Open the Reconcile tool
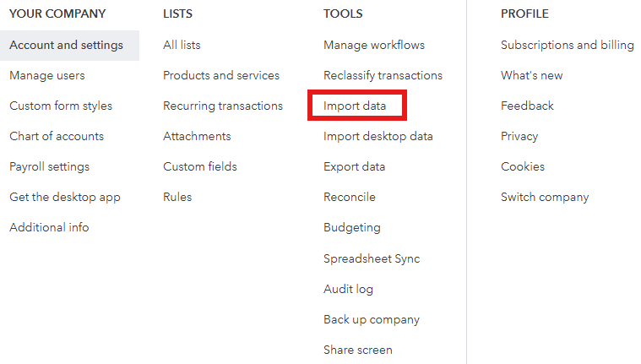The image size is (641, 364). pos(350,197)
